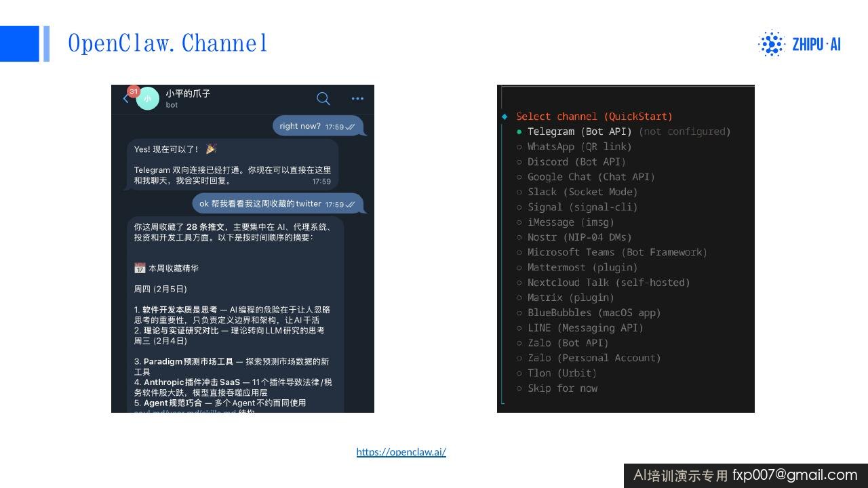
Task: Select iMessage (imsg) option
Action: 565,222
